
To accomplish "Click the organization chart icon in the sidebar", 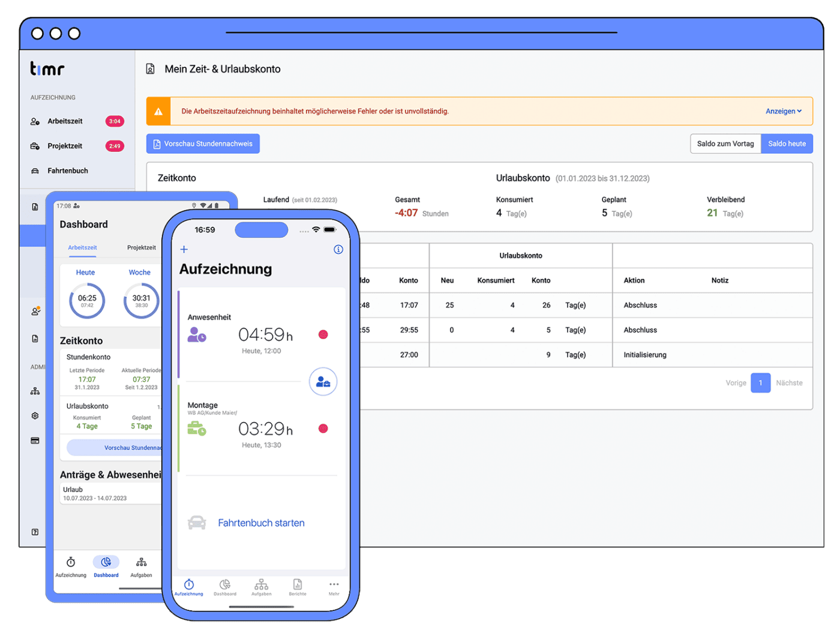I will pos(35,391).
